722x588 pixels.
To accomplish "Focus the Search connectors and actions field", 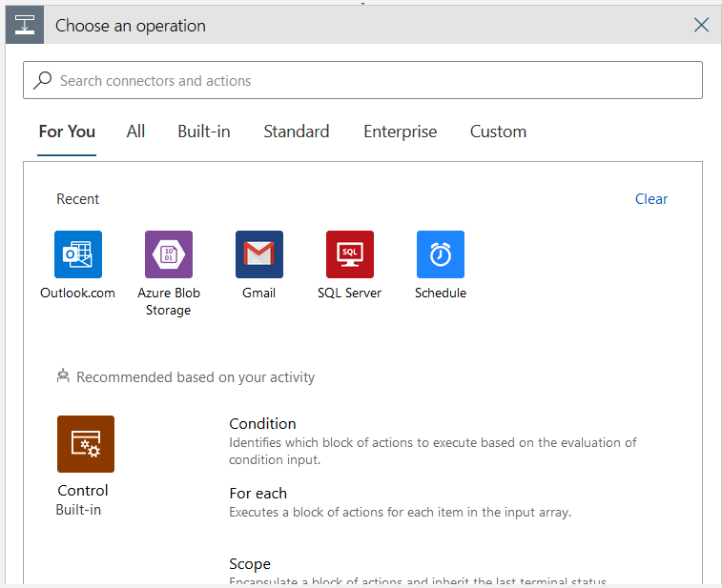I will point(372,81).
